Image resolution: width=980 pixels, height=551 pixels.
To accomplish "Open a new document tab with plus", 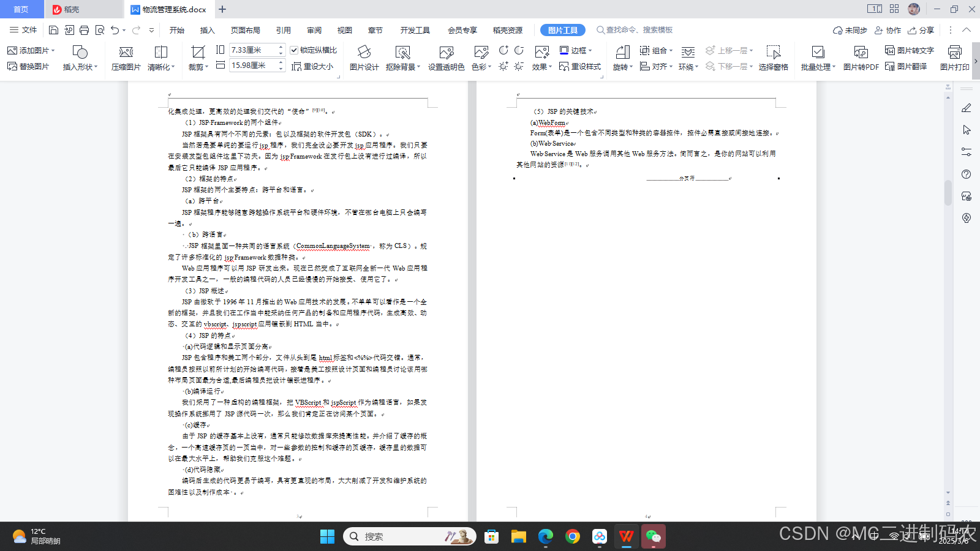I will (222, 9).
